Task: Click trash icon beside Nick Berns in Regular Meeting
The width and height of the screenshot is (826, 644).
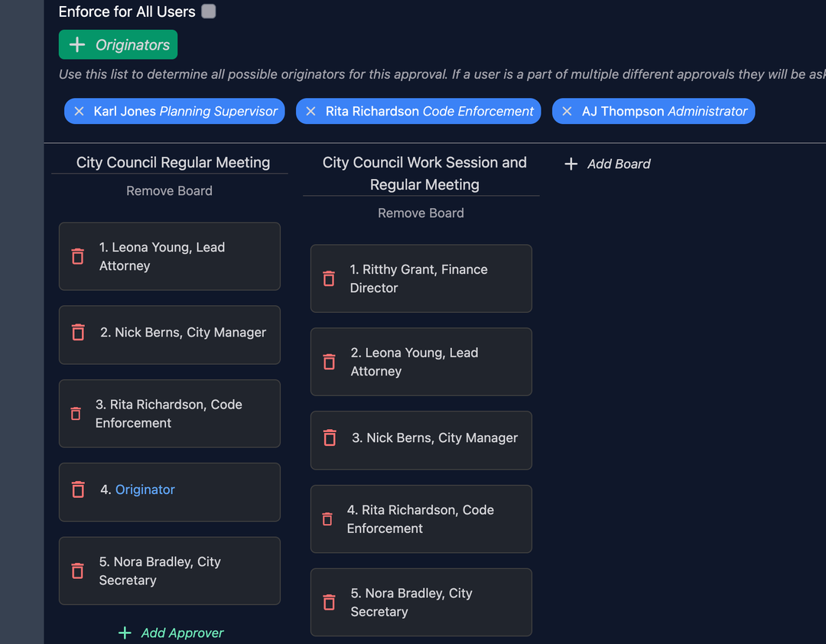Action: (x=78, y=332)
